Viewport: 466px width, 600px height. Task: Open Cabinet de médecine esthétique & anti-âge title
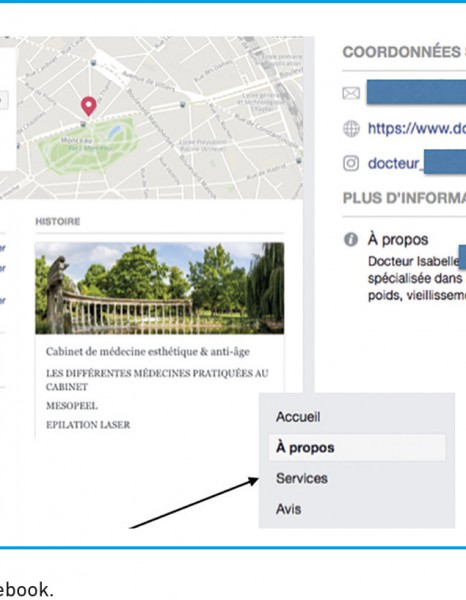tap(148, 352)
